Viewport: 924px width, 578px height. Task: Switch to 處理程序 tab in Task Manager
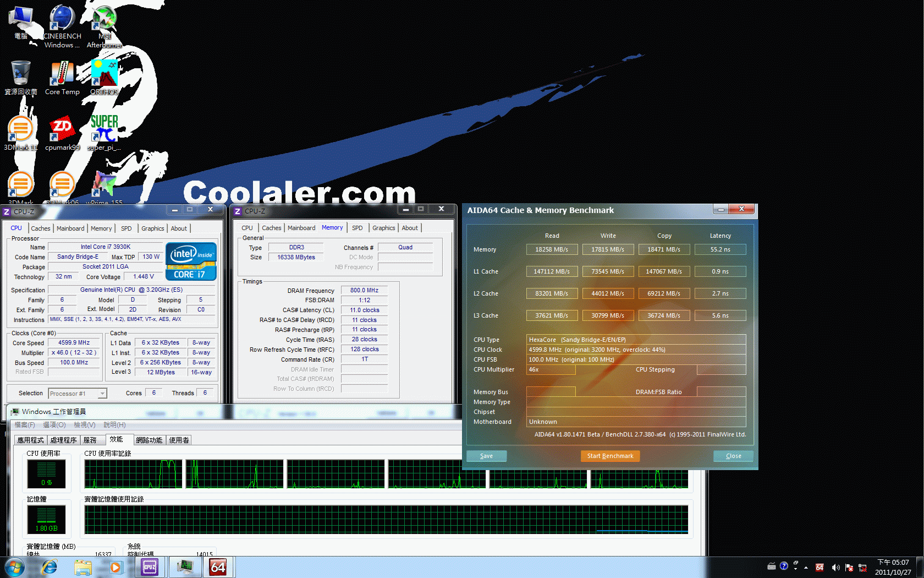(x=64, y=440)
